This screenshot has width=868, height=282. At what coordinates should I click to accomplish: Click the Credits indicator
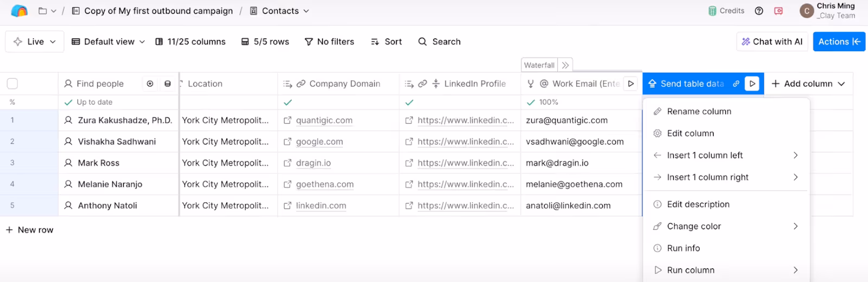click(x=726, y=11)
